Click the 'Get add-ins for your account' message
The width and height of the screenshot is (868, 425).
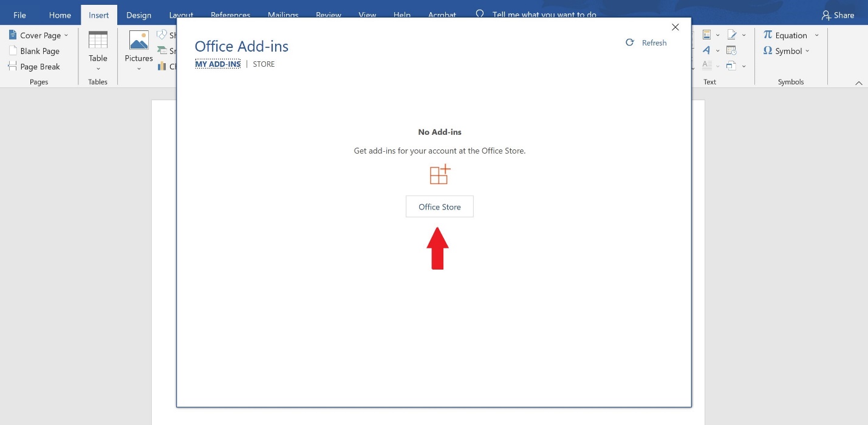coord(440,151)
